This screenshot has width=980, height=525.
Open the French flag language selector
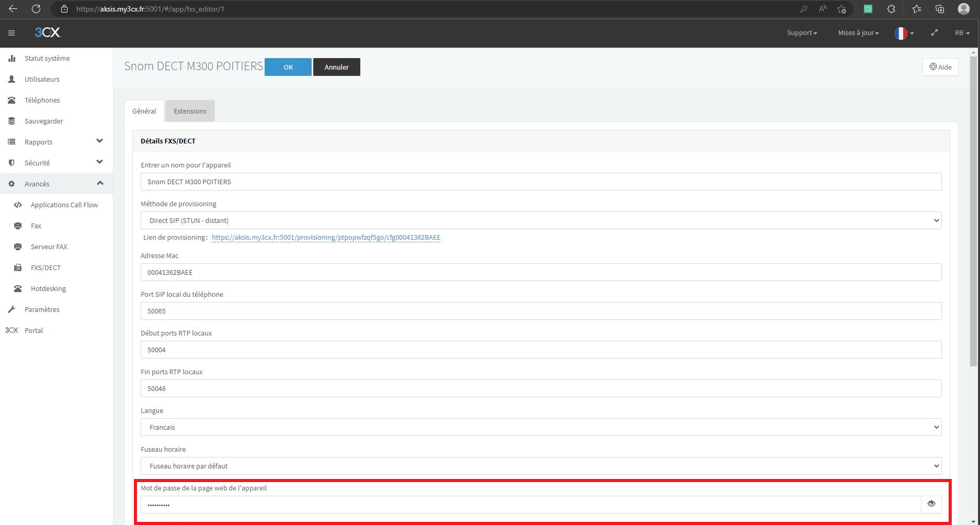tap(904, 33)
